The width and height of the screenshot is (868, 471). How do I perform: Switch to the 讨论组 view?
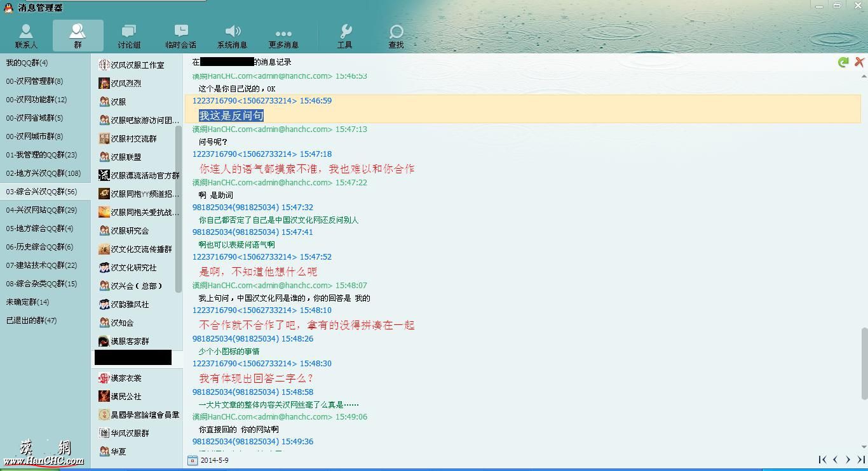coord(128,35)
